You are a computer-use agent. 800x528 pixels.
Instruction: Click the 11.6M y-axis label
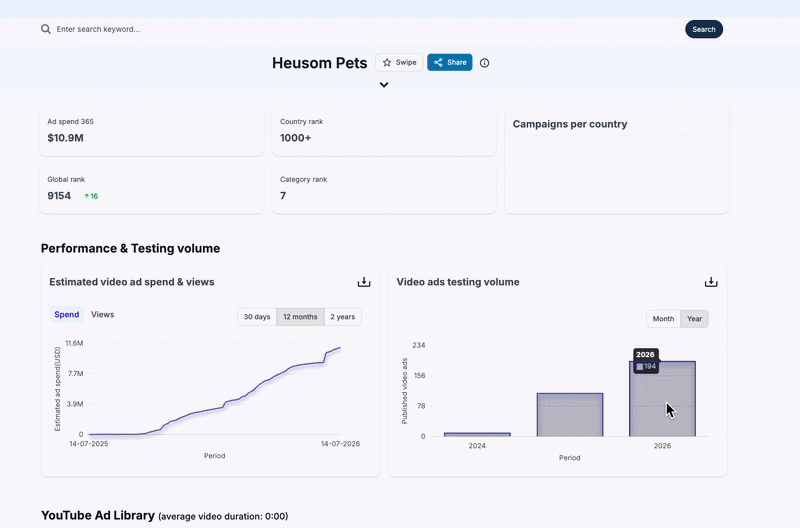tap(74, 343)
